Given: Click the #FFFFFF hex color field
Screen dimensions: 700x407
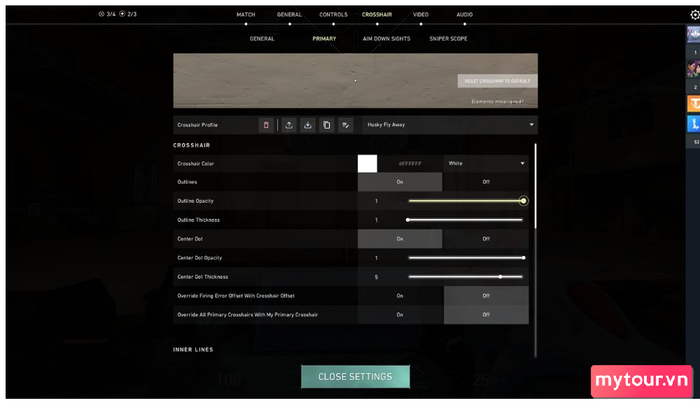Looking at the screenshot, I should click(x=410, y=163).
